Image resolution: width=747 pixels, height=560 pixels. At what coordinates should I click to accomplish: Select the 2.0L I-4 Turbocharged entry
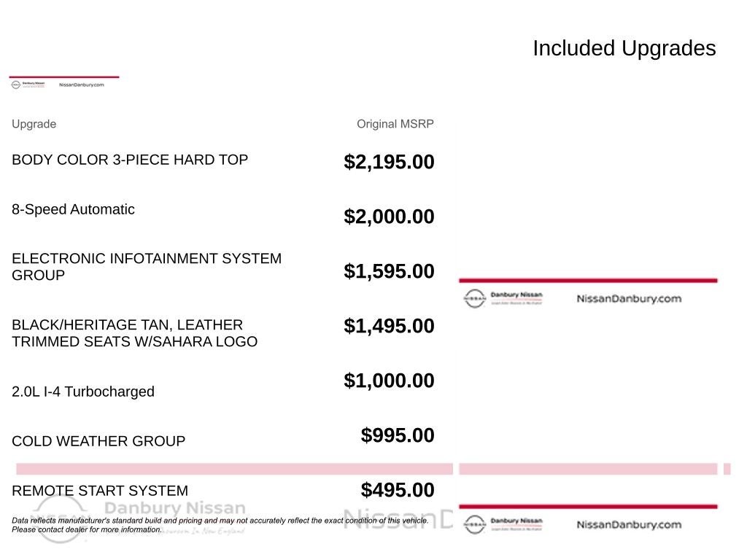tap(83, 392)
